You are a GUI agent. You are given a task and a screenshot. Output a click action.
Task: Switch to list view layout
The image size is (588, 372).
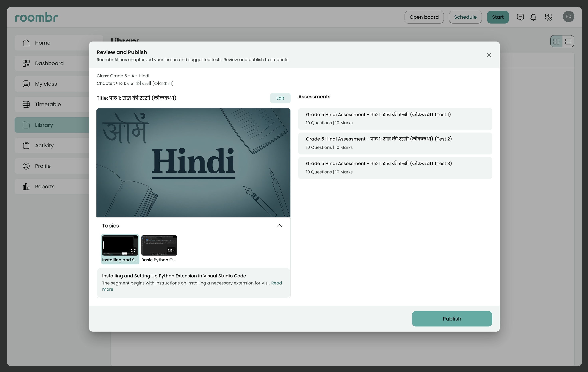(x=568, y=42)
